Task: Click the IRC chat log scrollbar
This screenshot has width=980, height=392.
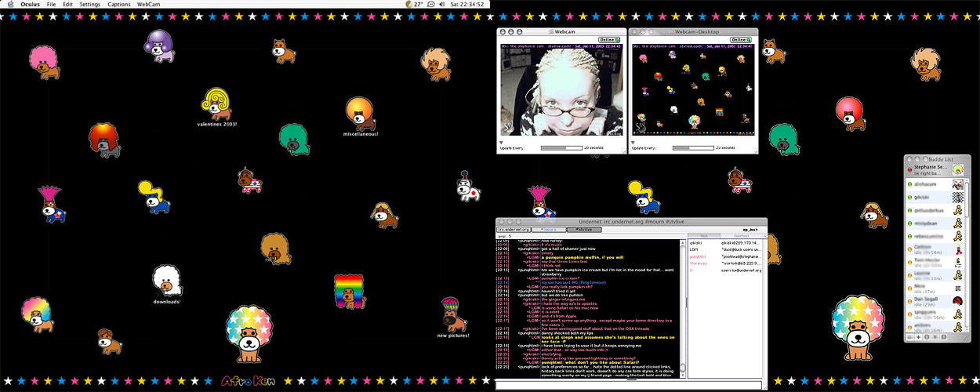Action: 682,308
